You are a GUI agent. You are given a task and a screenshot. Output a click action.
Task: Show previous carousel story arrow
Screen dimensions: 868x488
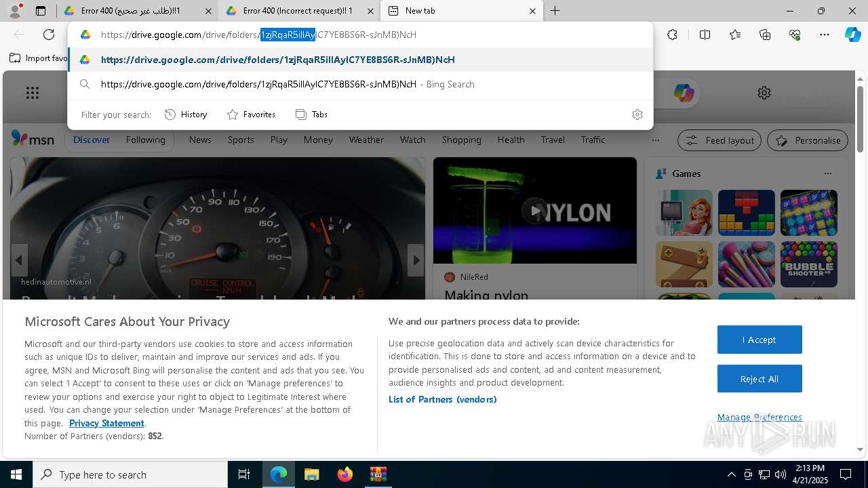[x=19, y=260]
